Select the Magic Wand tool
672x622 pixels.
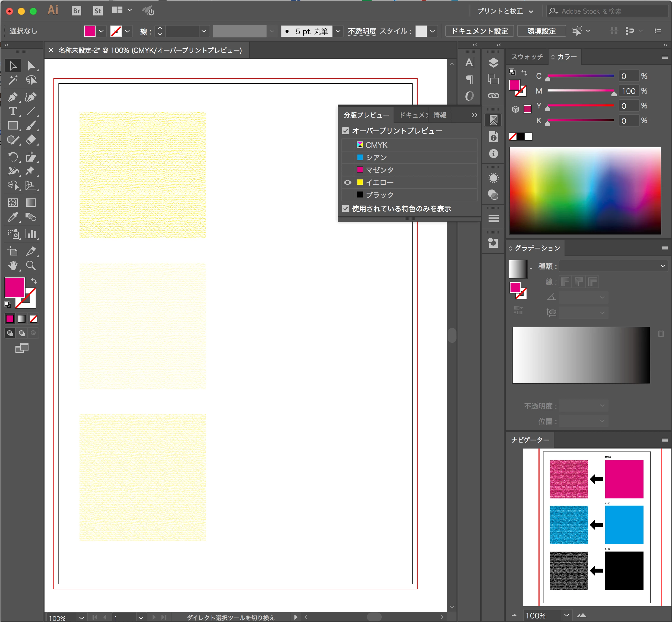point(12,80)
